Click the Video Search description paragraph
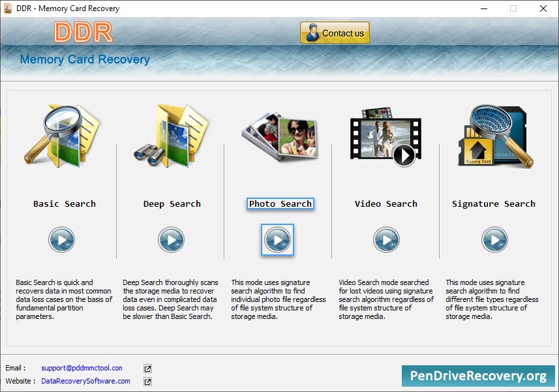 (x=386, y=299)
